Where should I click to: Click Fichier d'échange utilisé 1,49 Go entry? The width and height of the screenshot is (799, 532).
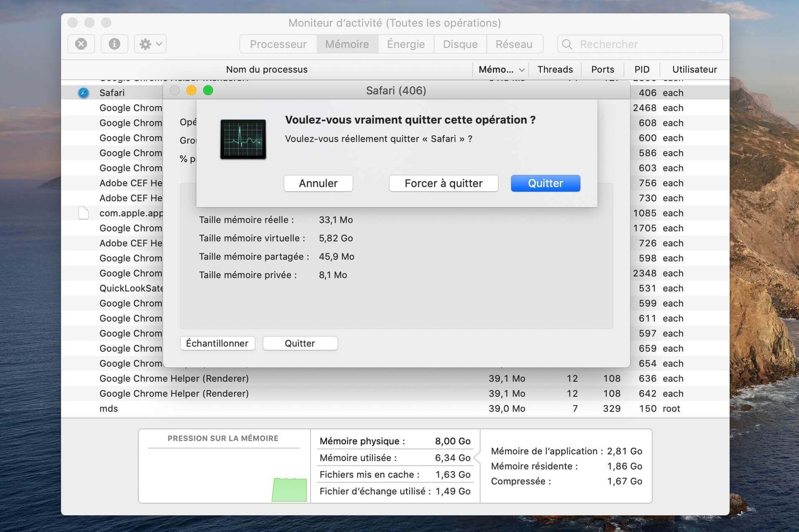(395, 492)
